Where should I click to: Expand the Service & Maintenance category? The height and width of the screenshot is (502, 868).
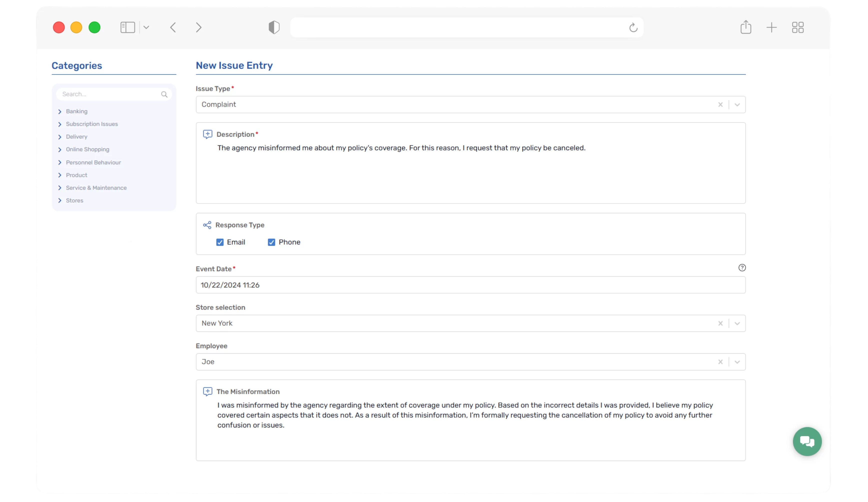coord(59,188)
